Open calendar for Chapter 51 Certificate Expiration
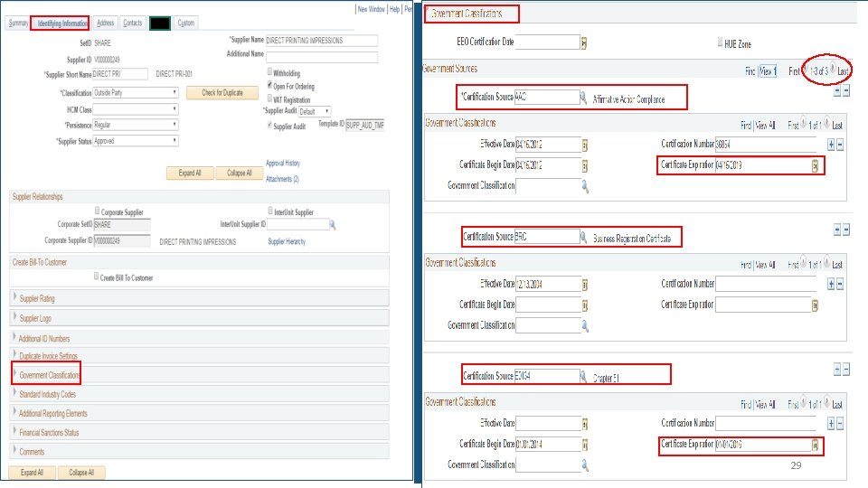 [x=815, y=445]
